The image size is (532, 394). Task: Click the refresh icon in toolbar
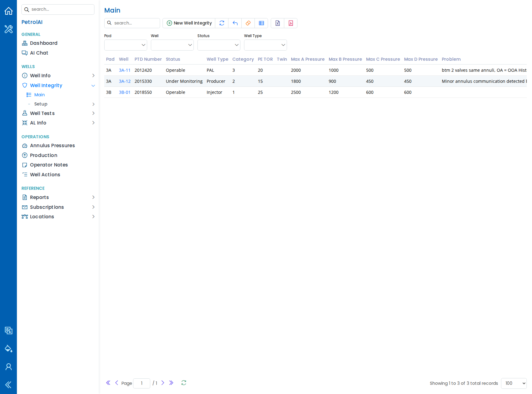(x=222, y=23)
